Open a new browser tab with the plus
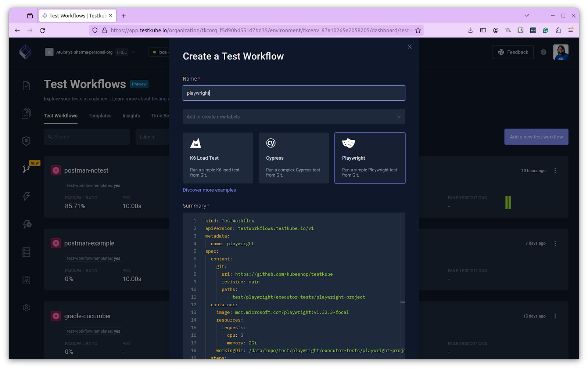The height and width of the screenshot is (369, 588). (123, 16)
